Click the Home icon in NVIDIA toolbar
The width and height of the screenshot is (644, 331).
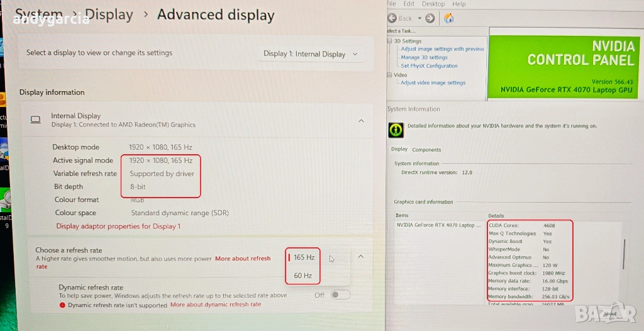point(449,18)
